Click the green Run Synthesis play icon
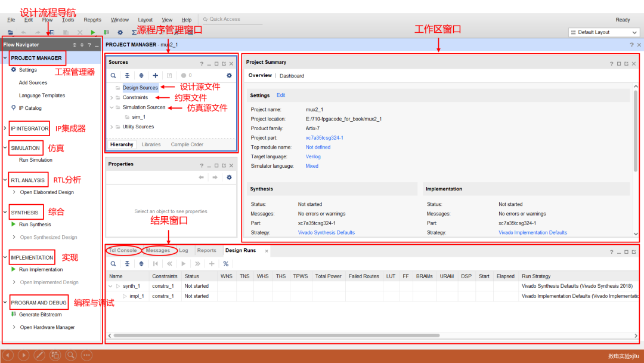This screenshot has height=363, width=644. pyautogui.click(x=13, y=224)
